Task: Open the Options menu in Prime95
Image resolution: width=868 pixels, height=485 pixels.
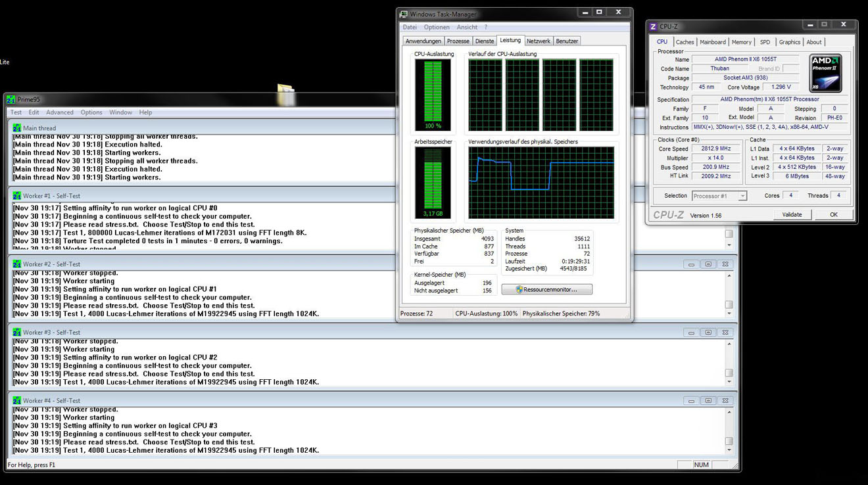Action: point(91,112)
